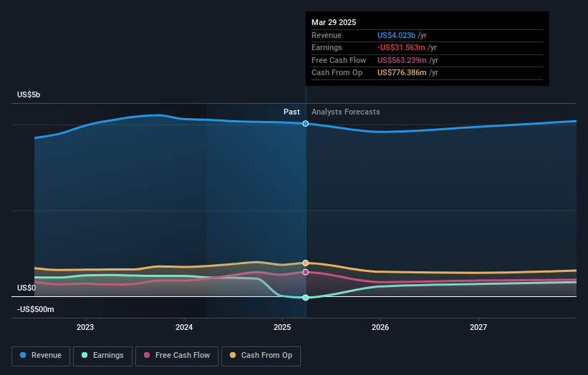
Task: Click the Cash From Op tooltip label
Action: tap(337, 73)
